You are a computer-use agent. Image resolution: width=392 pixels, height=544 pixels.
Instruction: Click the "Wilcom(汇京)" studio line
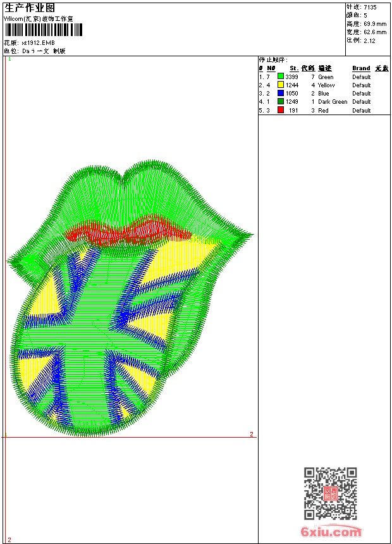click(x=39, y=19)
